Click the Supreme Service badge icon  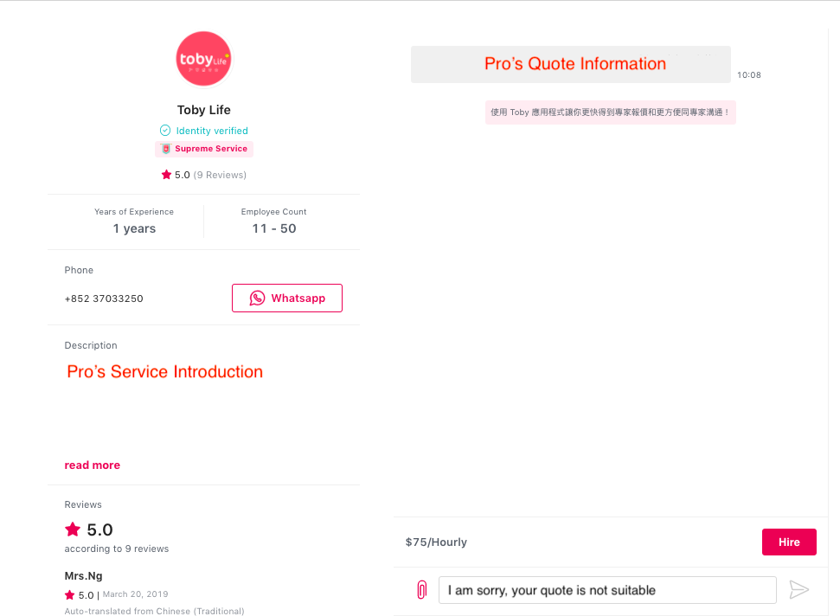coord(166,148)
